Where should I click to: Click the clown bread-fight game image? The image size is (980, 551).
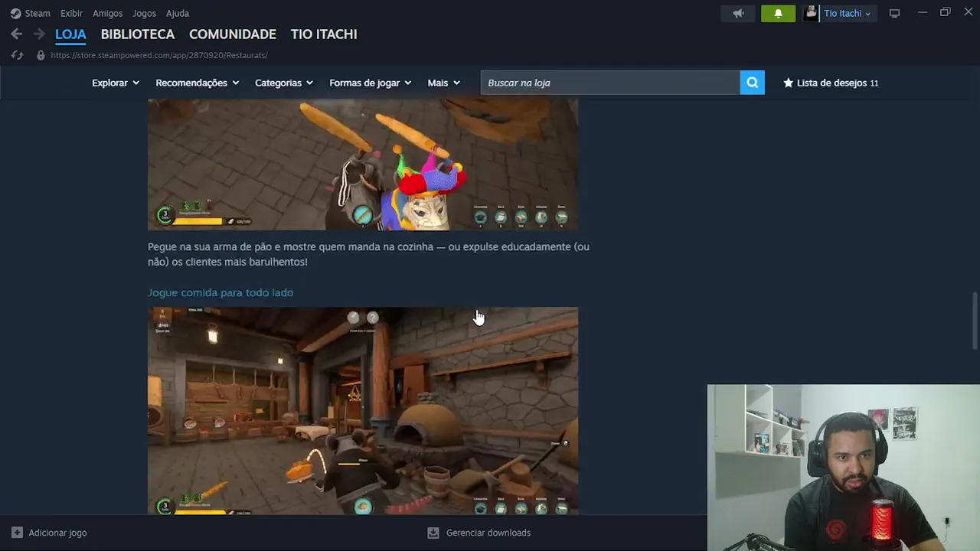point(363,165)
